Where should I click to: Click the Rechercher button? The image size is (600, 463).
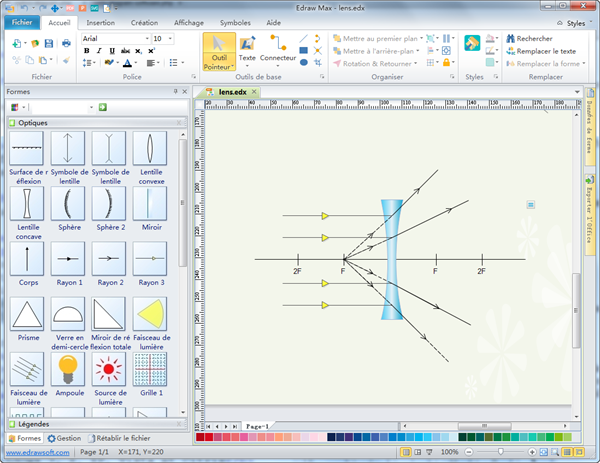[x=534, y=38]
